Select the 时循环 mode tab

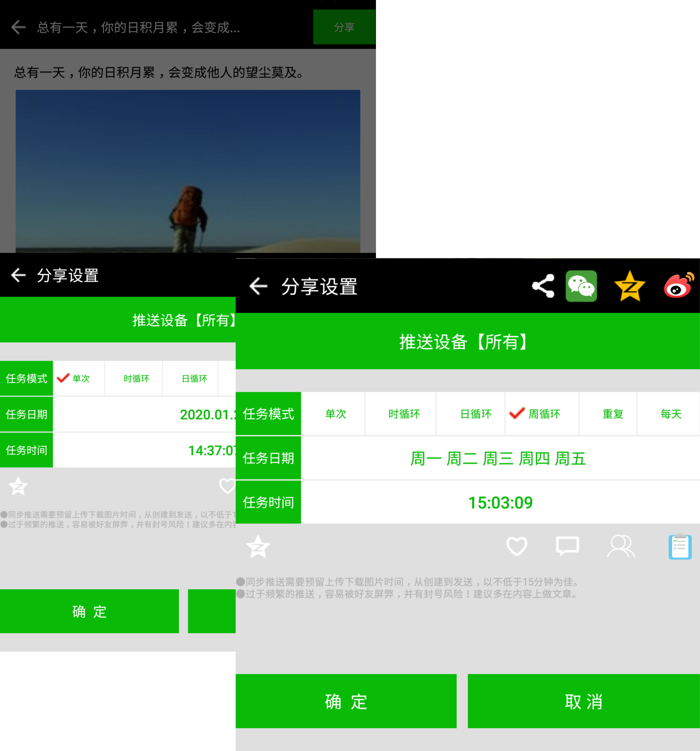pos(403,414)
